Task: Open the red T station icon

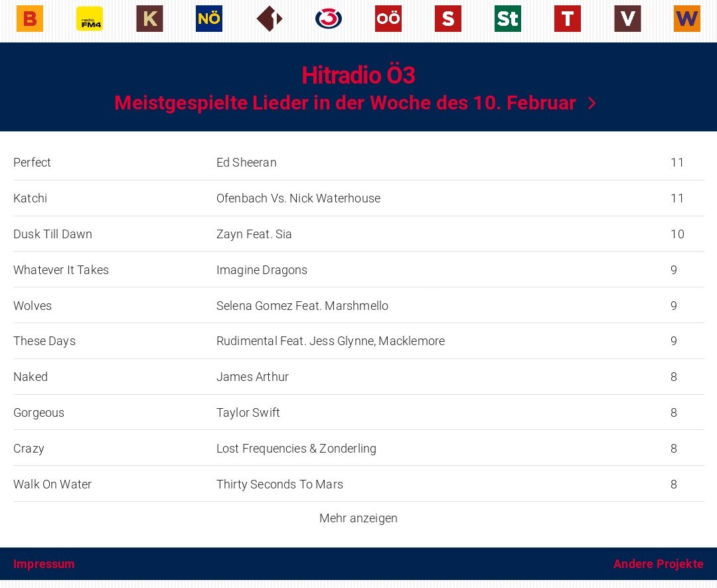Action: tap(568, 19)
